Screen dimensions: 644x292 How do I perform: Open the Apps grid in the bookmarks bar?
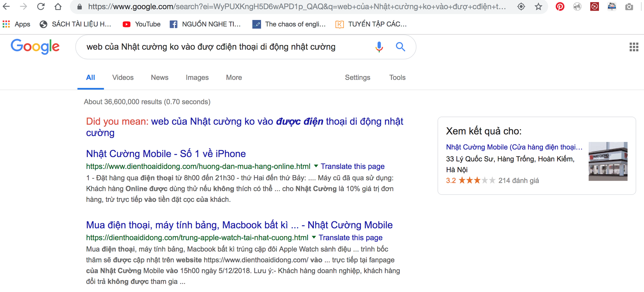(x=16, y=24)
